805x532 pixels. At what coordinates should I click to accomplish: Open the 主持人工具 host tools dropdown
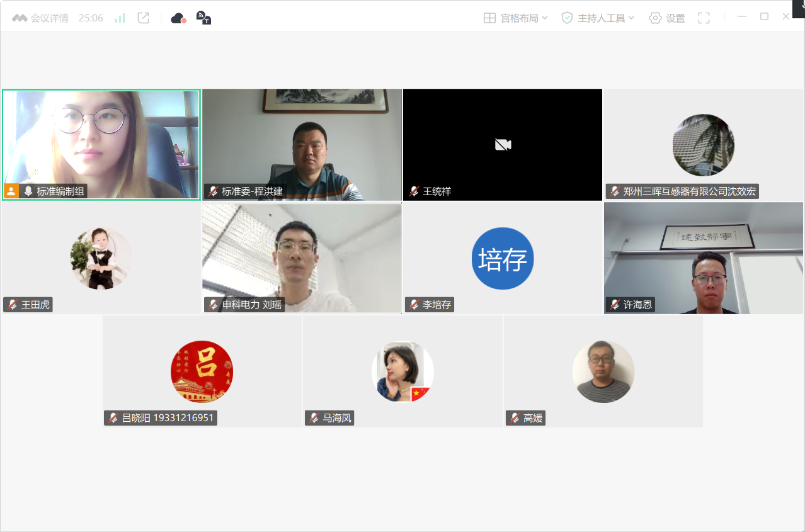point(598,18)
